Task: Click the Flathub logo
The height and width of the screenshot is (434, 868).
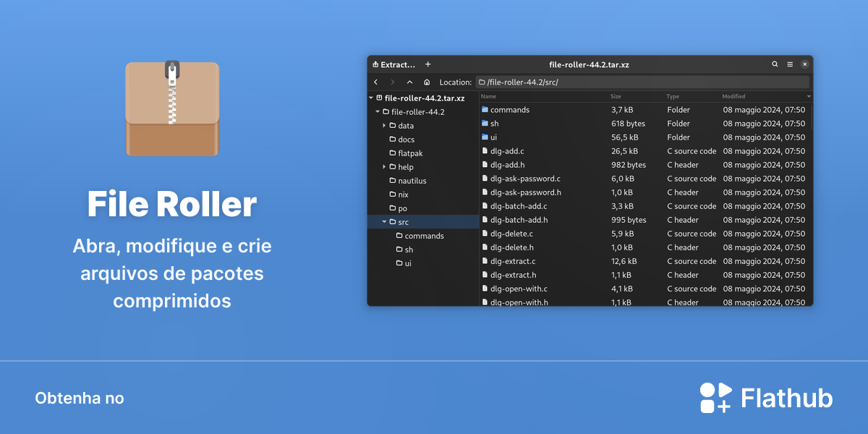Action: 766,398
